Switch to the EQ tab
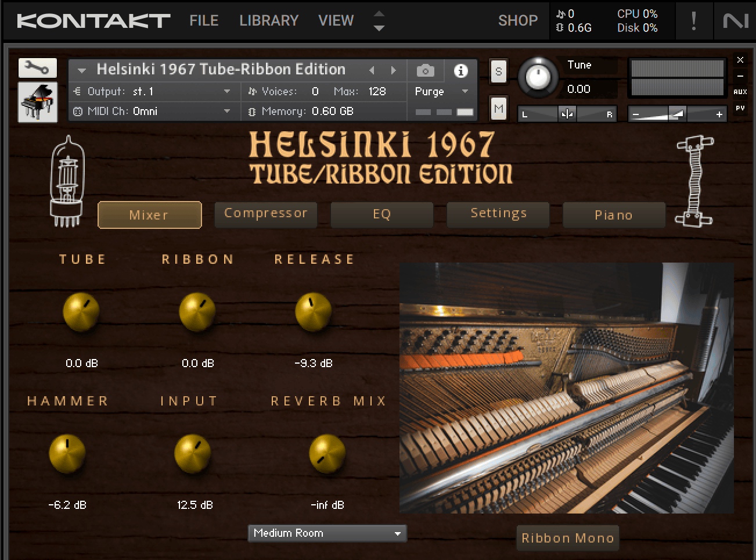 click(x=382, y=214)
